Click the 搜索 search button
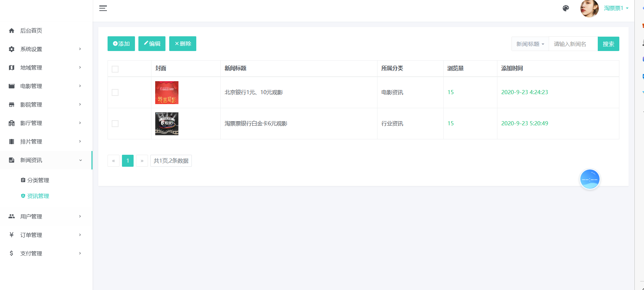644x290 pixels. tap(608, 44)
